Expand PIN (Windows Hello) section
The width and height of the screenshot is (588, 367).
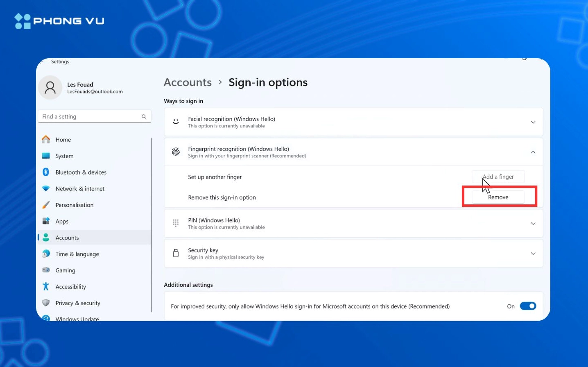[x=533, y=223]
